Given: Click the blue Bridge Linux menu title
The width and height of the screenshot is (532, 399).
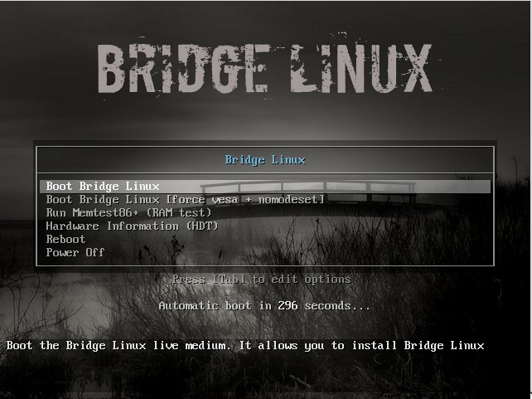Looking at the screenshot, I should pyautogui.click(x=265, y=160).
